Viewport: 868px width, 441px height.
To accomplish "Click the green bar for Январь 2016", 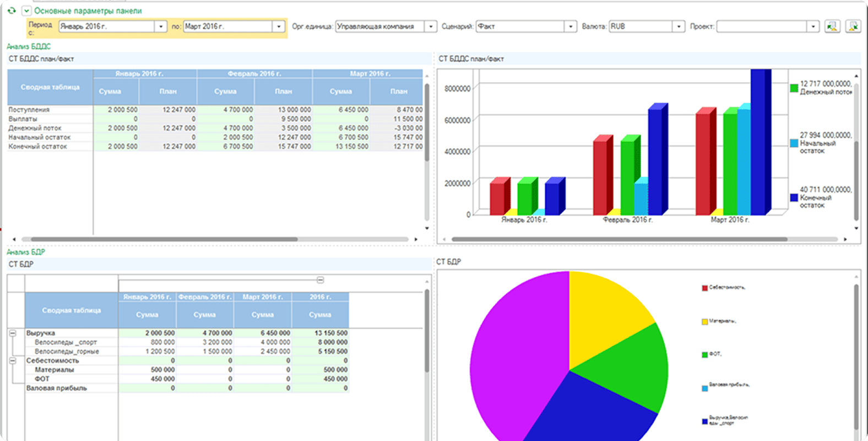I will click(527, 197).
